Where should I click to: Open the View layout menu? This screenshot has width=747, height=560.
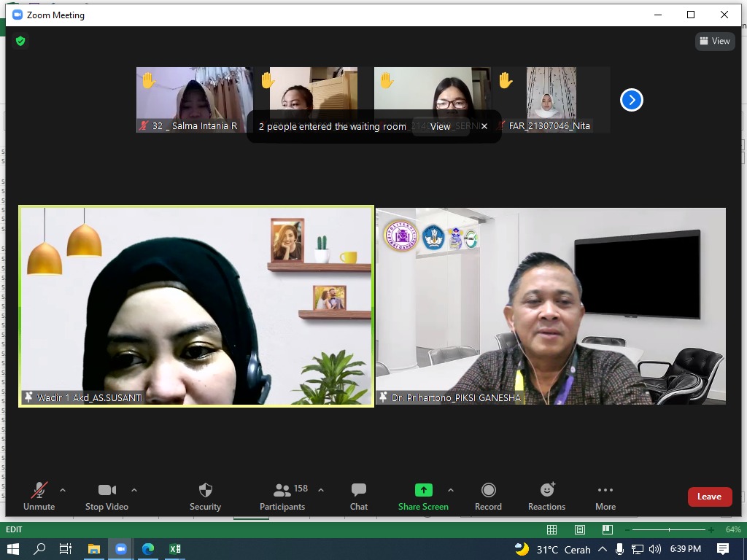[x=715, y=41]
